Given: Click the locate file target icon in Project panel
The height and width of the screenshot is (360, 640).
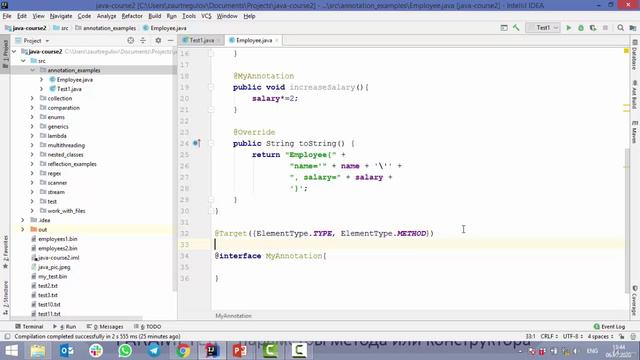Looking at the screenshot, I should 131,40.
